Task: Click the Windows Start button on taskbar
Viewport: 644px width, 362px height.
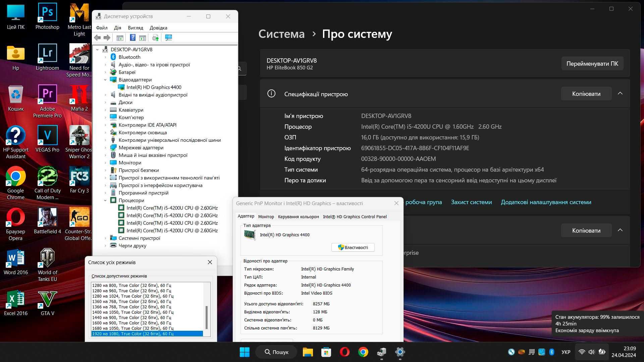Action: coord(245,352)
